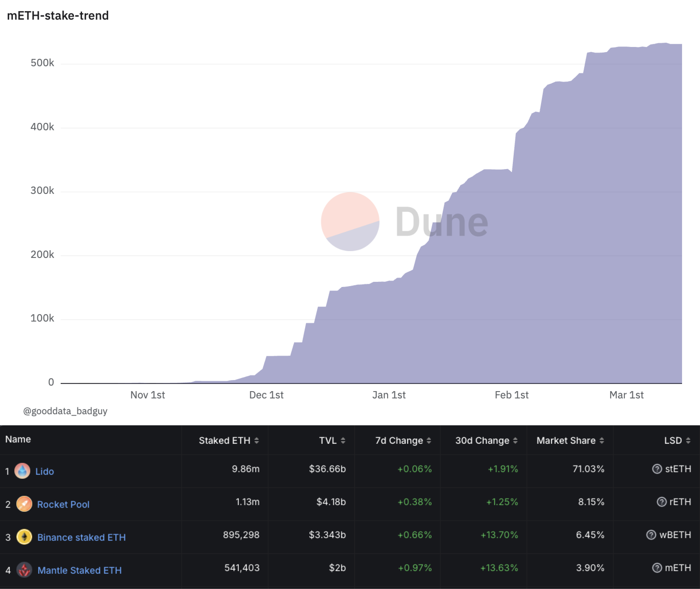The image size is (700, 589).
Task: Click the +1.91% 30d change value
Action: (x=503, y=469)
